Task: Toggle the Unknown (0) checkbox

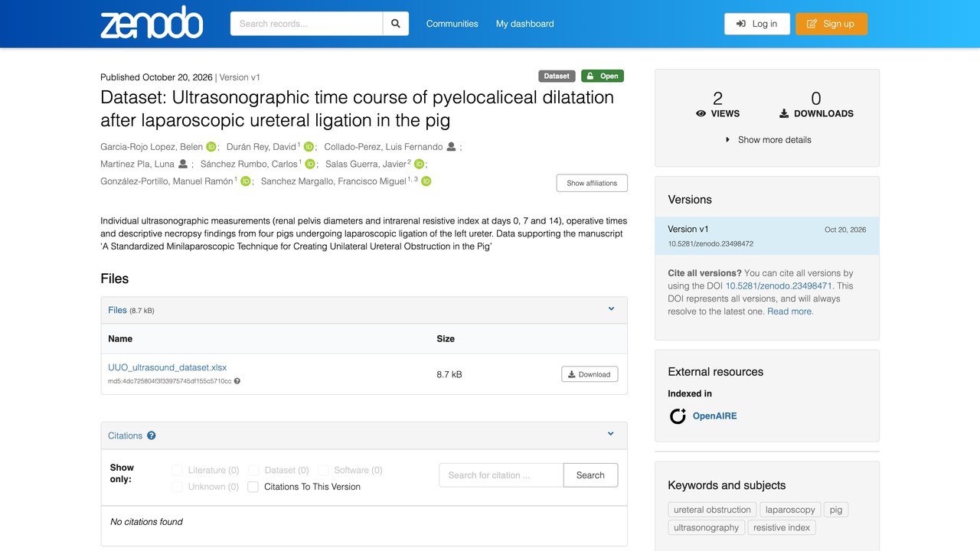Action: click(178, 487)
